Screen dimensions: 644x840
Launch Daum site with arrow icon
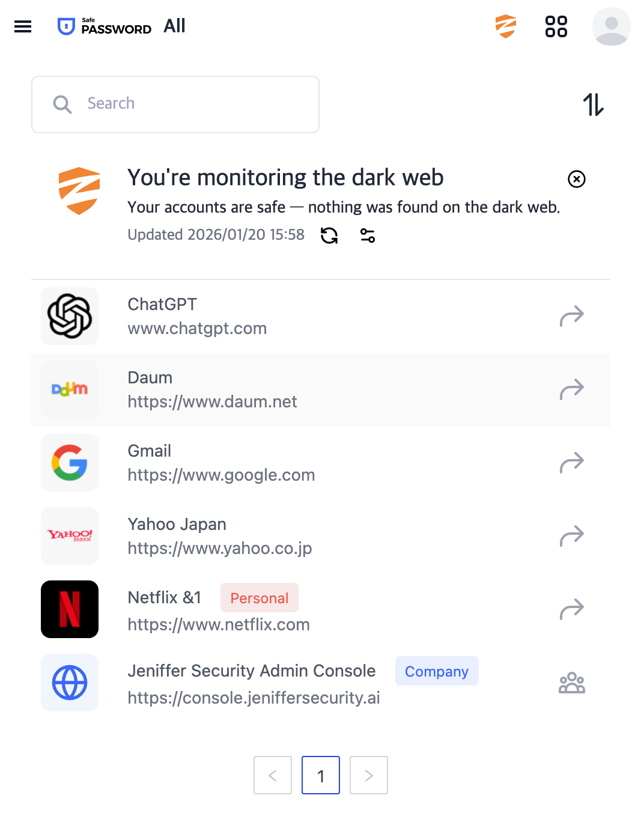pos(571,389)
